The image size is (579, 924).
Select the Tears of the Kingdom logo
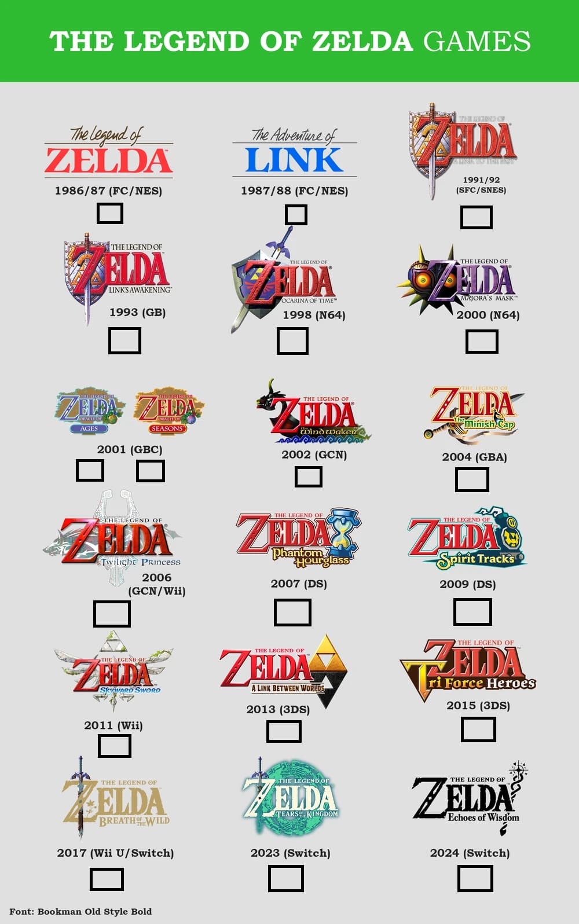point(290,797)
